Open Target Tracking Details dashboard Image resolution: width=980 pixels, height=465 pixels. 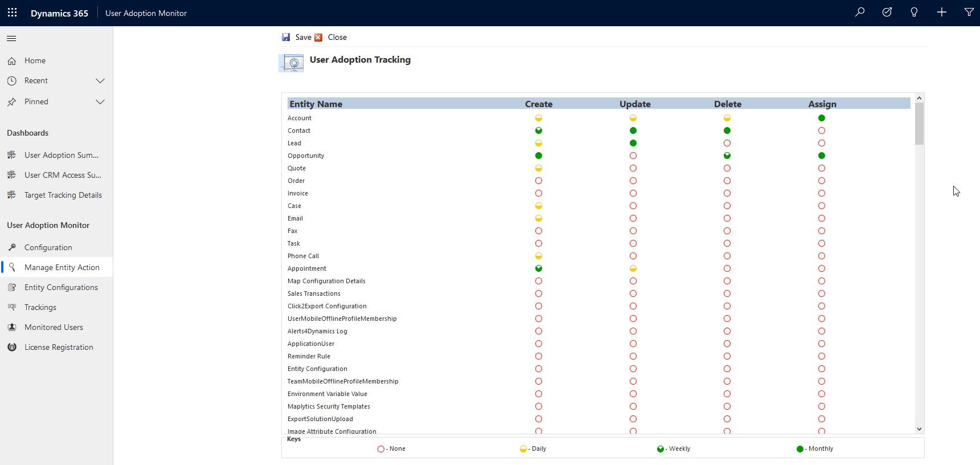[63, 195]
